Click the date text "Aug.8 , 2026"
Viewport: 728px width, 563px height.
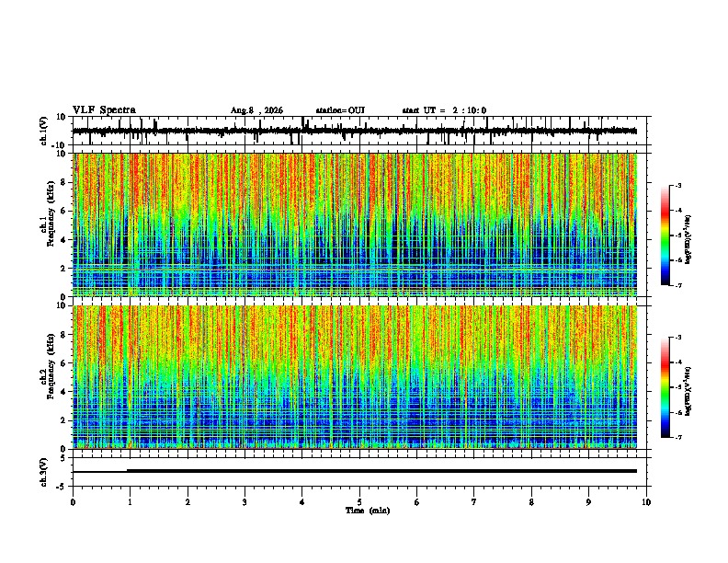click(x=256, y=110)
